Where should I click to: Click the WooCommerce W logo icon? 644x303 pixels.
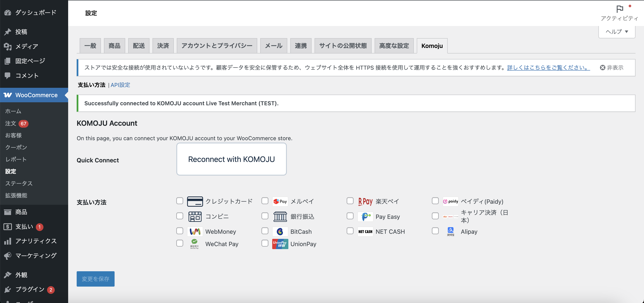point(8,95)
